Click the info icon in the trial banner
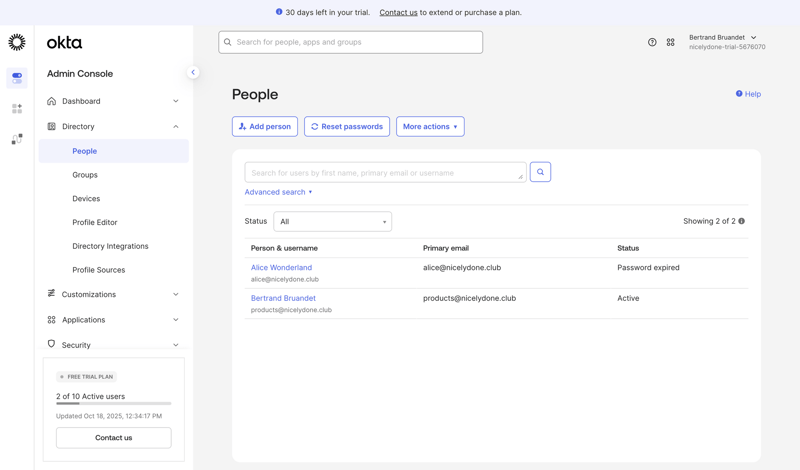 [x=279, y=12]
